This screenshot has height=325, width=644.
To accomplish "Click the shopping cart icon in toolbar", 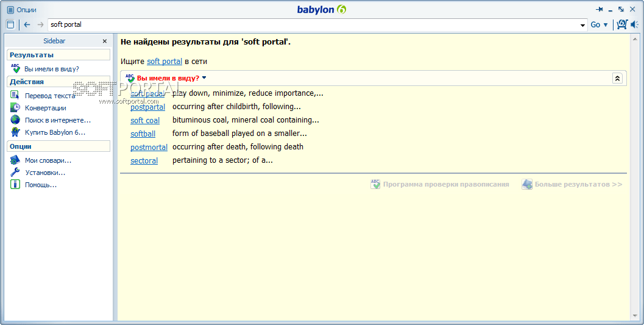I will [x=622, y=24].
